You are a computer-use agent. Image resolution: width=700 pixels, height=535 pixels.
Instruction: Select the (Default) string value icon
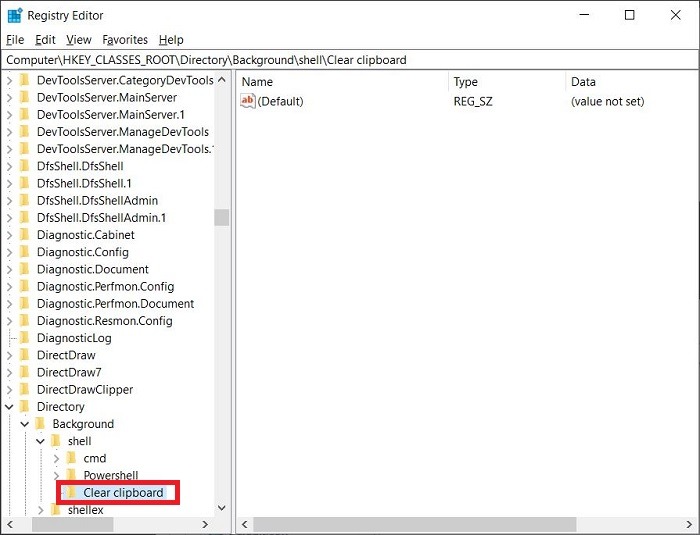click(x=247, y=101)
